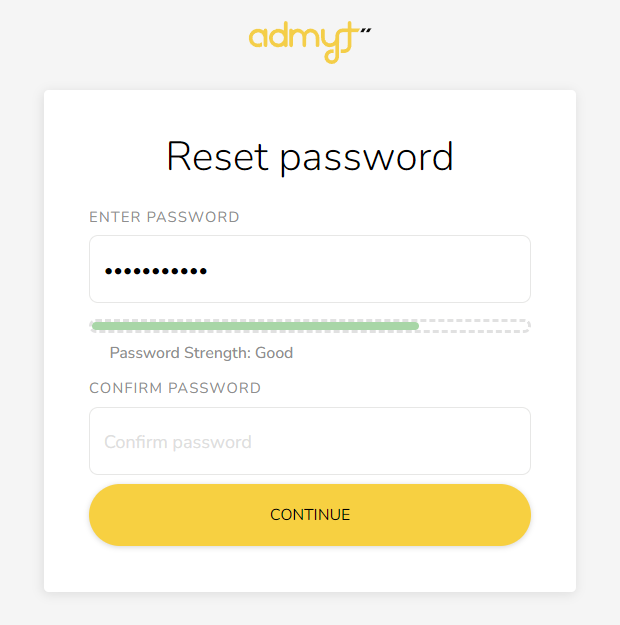Click the looped tail of the logo's y
The width and height of the screenshot is (620, 625).
[333, 55]
